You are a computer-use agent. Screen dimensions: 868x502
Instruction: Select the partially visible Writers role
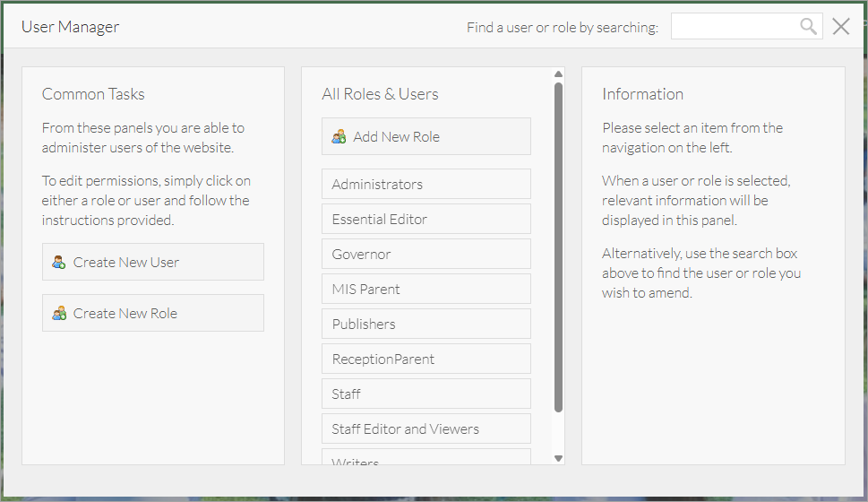tap(425, 459)
